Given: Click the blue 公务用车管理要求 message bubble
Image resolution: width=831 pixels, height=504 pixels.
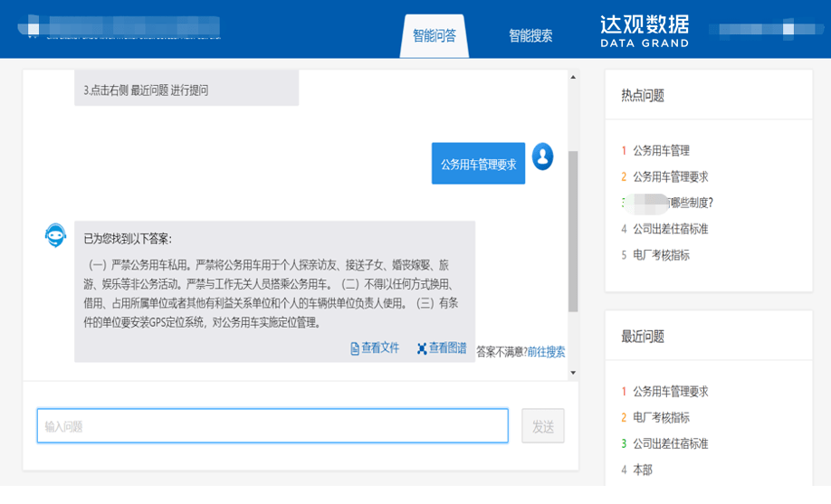Looking at the screenshot, I should 478,164.
